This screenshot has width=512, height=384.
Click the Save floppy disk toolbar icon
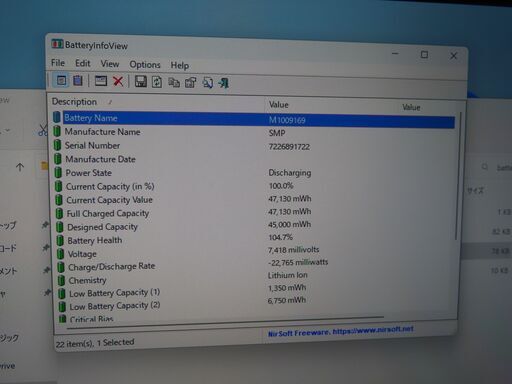(141, 82)
